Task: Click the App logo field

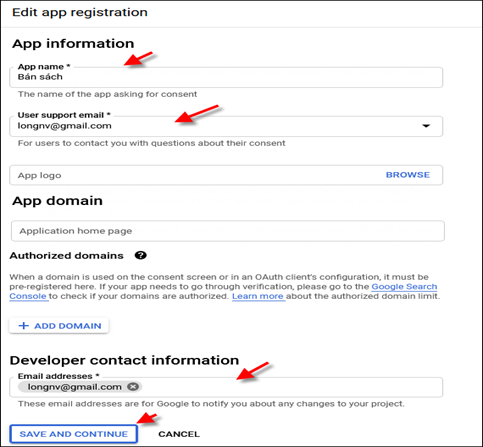Action: pos(226,175)
